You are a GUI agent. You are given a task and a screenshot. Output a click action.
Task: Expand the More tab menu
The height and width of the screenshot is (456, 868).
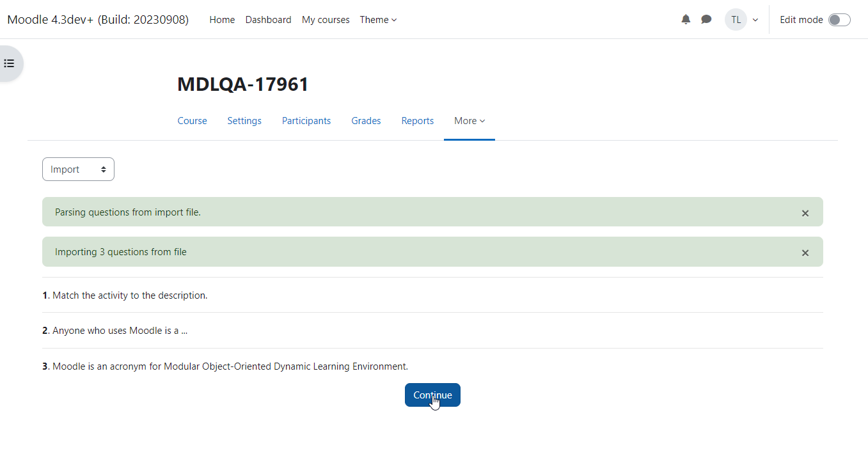point(470,121)
